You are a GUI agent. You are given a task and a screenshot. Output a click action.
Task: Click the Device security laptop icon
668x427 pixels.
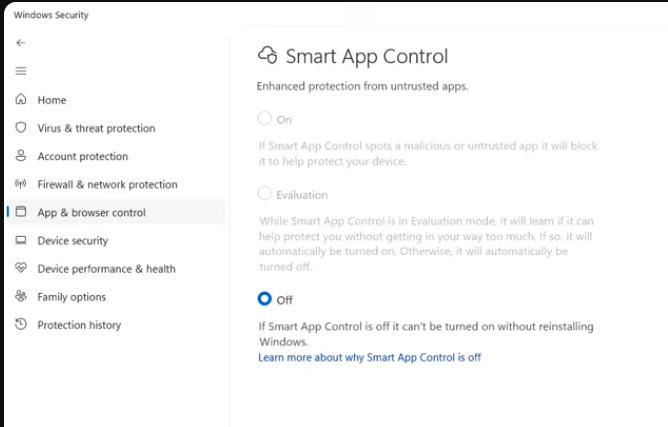(20, 240)
